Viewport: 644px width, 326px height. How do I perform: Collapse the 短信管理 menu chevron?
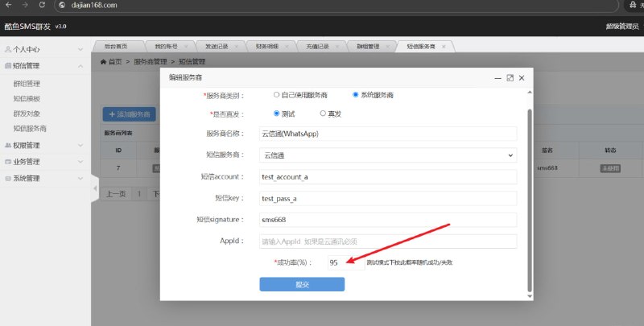(x=80, y=66)
